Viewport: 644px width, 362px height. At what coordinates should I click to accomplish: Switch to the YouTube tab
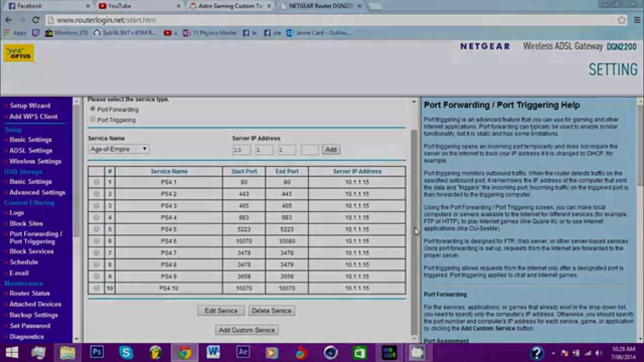137,6
